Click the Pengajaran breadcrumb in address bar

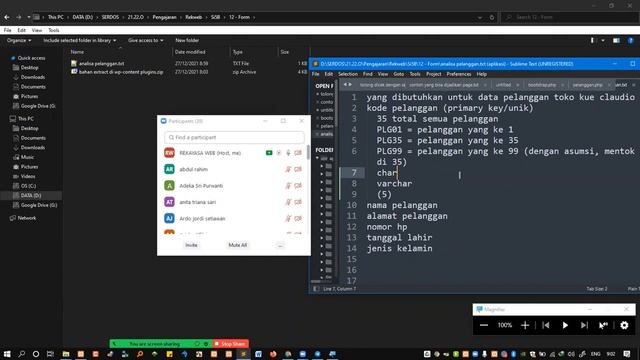point(164,17)
